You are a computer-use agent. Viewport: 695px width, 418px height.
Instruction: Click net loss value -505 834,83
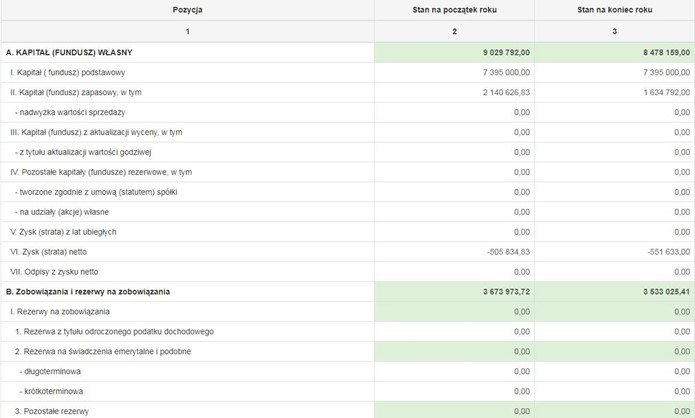click(508, 252)
